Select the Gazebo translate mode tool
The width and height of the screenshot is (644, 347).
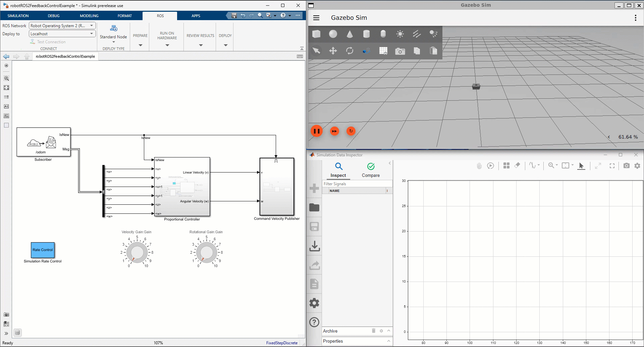pos(333,51)
